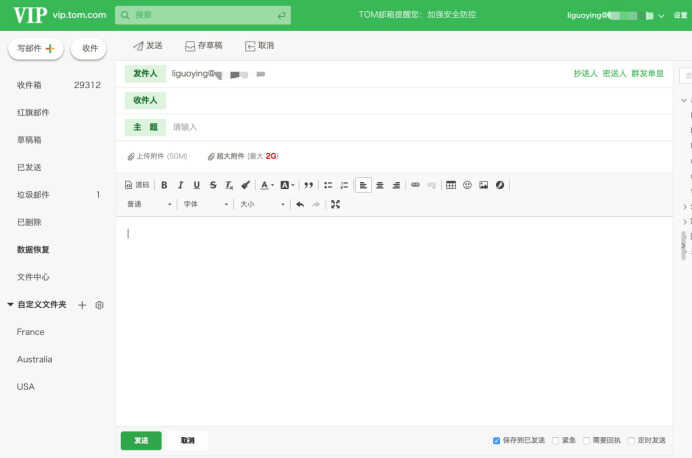The width and height of the screenshot is (692, 458).
Task: Click the group send individually (群发单显) link
Action: 647,74
